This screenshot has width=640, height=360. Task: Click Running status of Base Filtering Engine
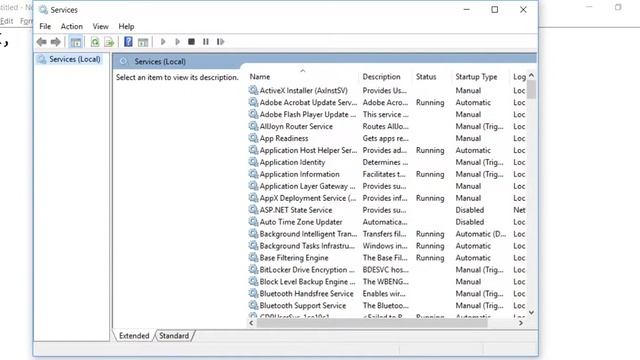(430, 258)
